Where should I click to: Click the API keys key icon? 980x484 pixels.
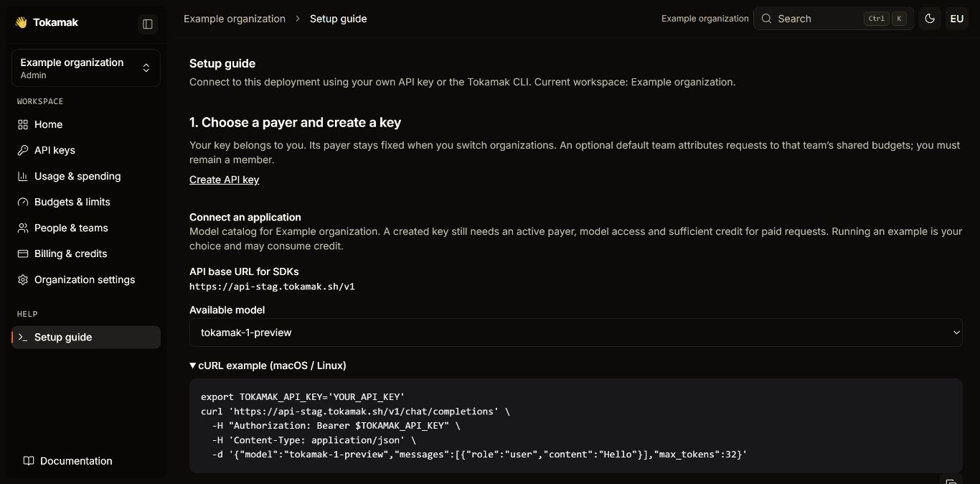[23, 150]
